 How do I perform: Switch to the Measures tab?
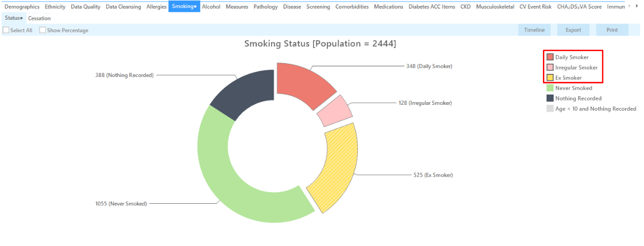tap(237, 7)
